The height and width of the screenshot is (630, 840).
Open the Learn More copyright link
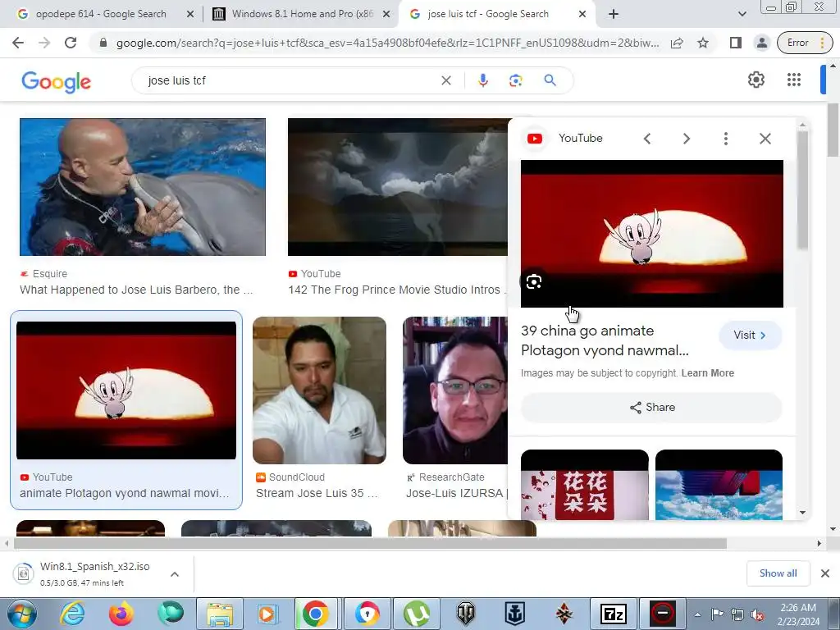(x=707, y=373)
